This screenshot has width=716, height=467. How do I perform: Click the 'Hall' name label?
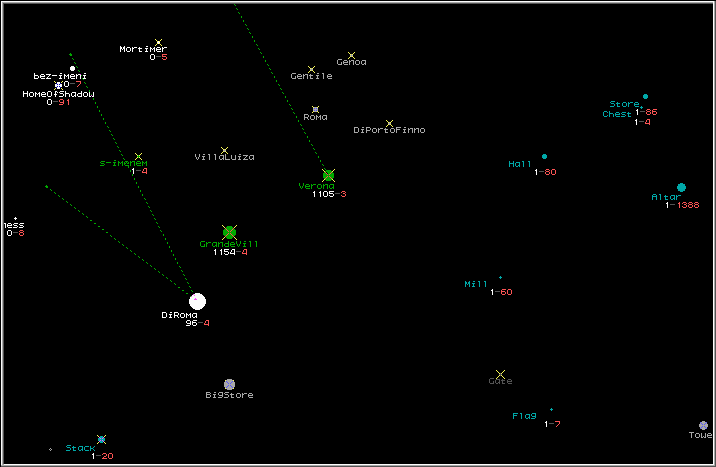pos(520,164)
